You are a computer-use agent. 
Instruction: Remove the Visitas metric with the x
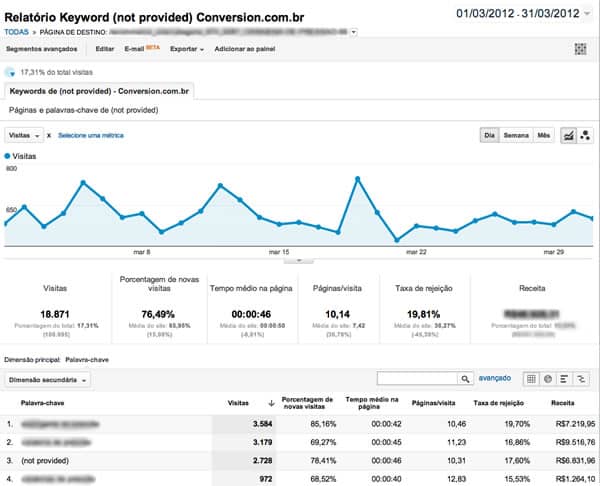(x=49, y=135)
